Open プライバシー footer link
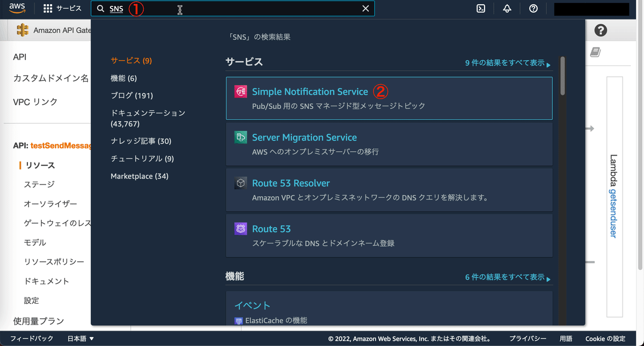The height and width of the screenshot is (346, 644). pos(528,338)
